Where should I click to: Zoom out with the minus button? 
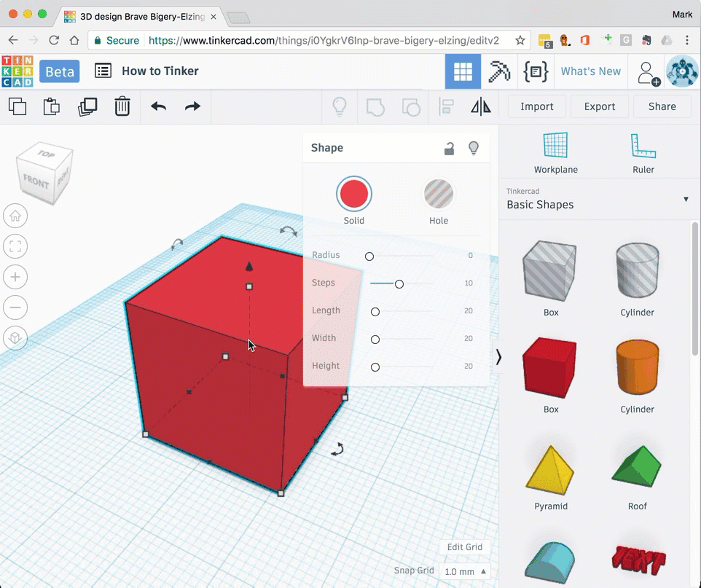click(x=15, y=307)
